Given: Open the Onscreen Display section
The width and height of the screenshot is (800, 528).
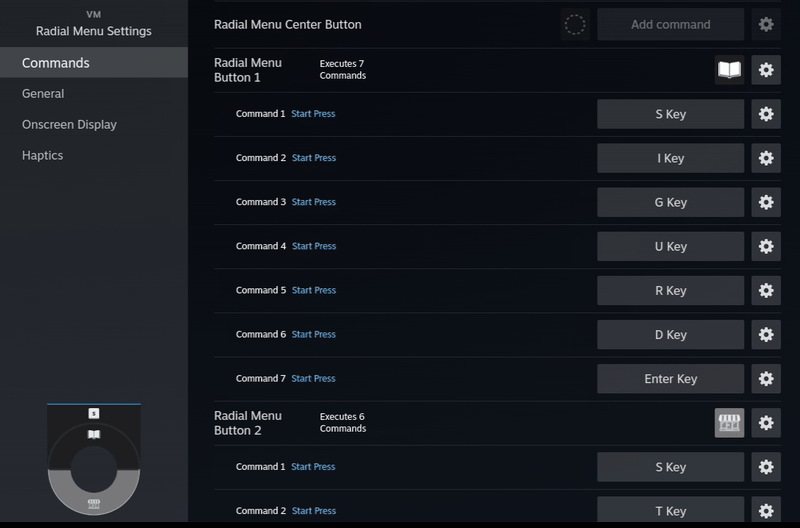Looking at the screenshot, I should [69, 125].
